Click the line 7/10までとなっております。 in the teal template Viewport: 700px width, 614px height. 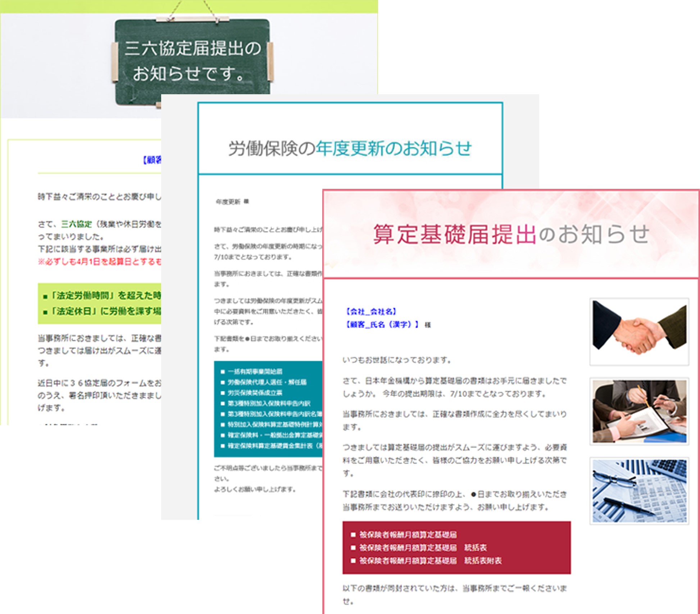[x=253, y=257]
